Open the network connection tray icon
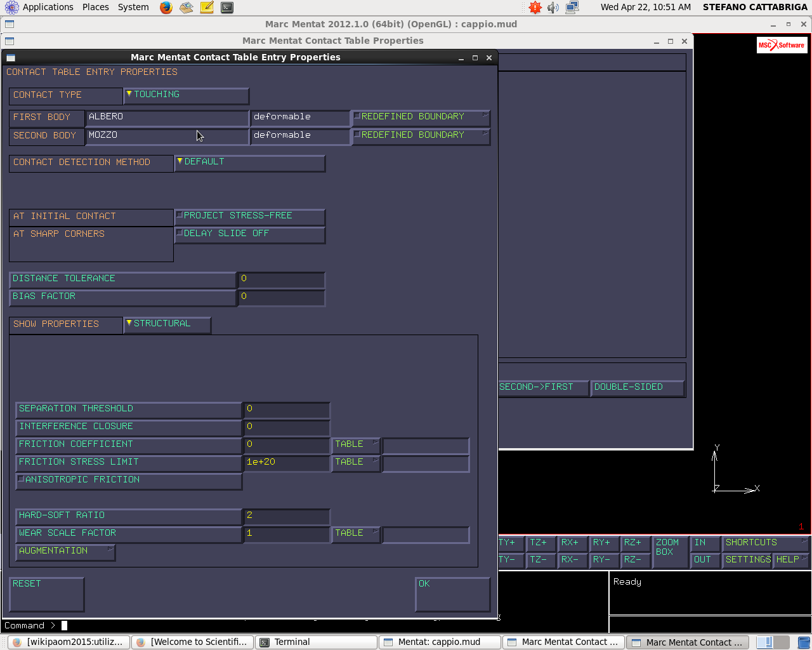The height and width of the screenshot is (650, 812). (572, 8)
